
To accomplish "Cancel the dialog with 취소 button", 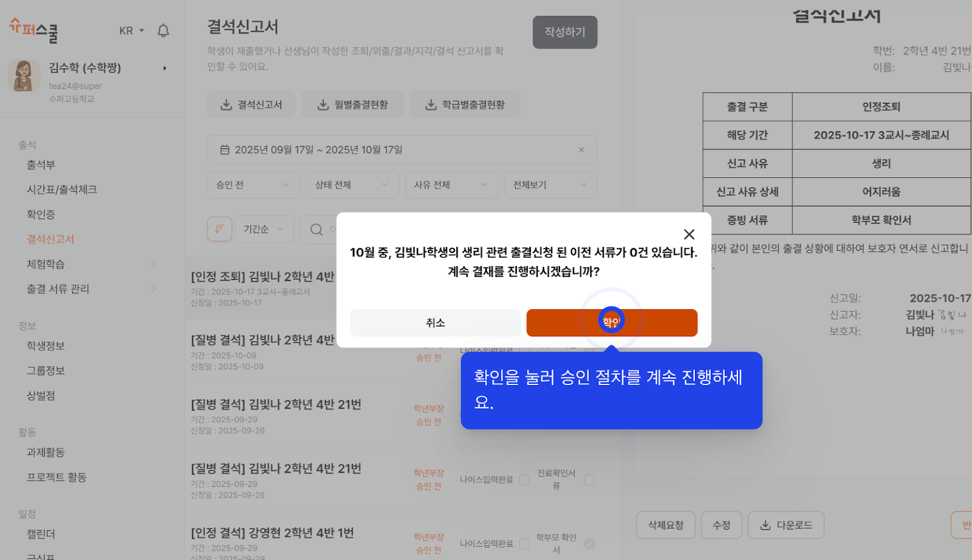I will tap(435, 323).
